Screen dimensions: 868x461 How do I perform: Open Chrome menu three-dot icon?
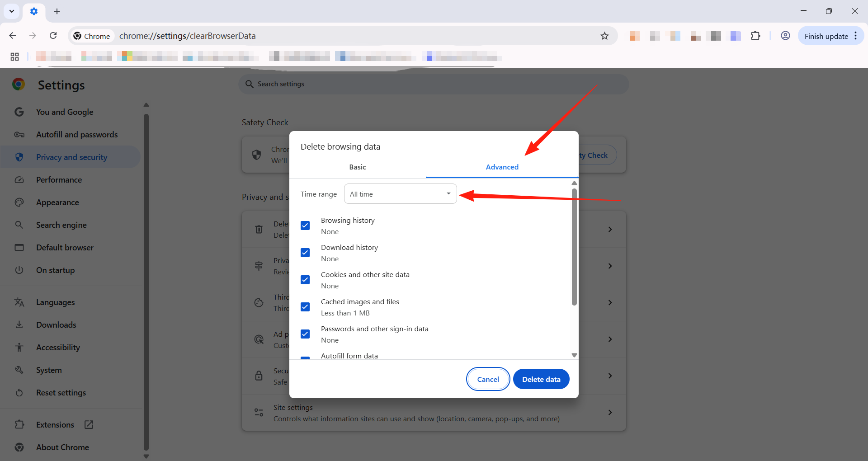[856, 36]
